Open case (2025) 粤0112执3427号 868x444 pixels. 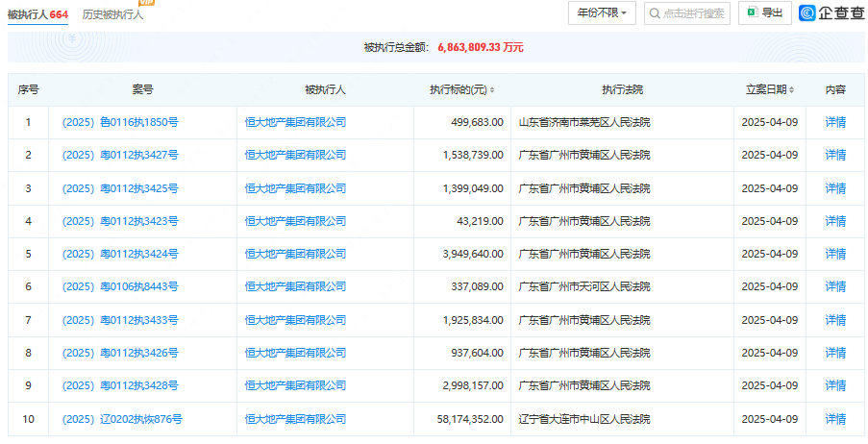[x=120, y=155]
